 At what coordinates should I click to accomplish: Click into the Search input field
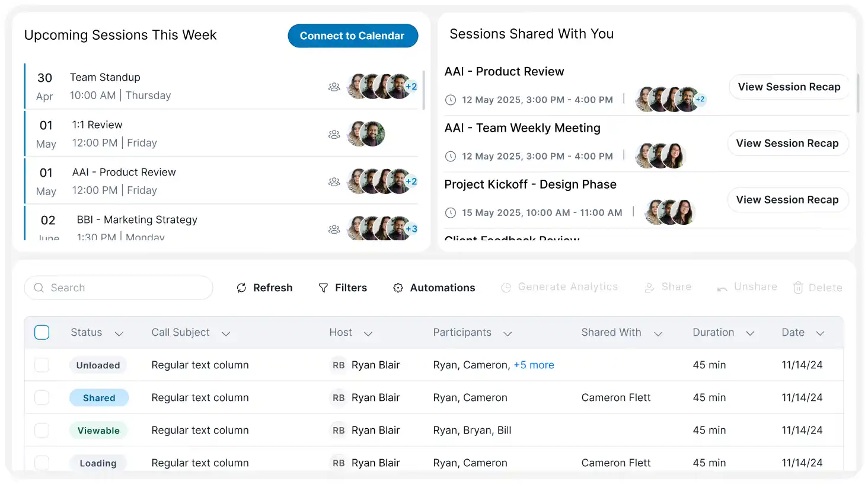(x=125, y=288)
